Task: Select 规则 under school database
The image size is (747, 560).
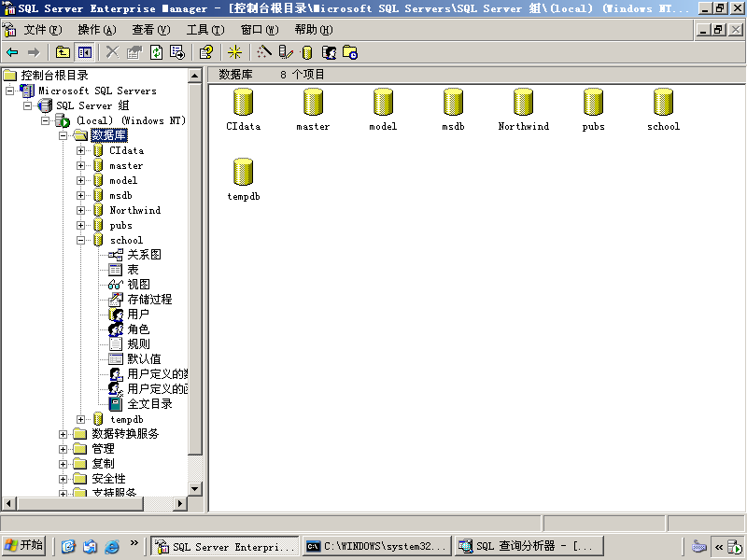Action: pyautogui.click(x=138, y=344)
